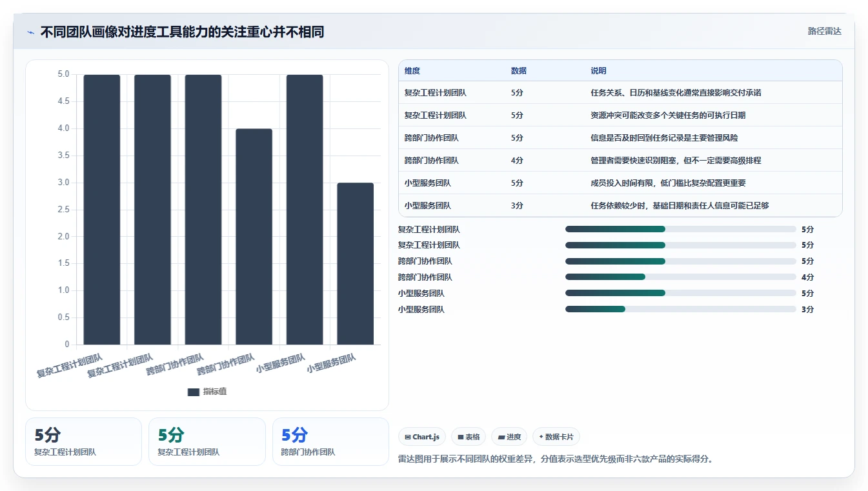Screen dimensions: 868x491
Task: Click the row 任务依赖较少时，基础日期和责任人信息可能已足够
Action: 620,205
